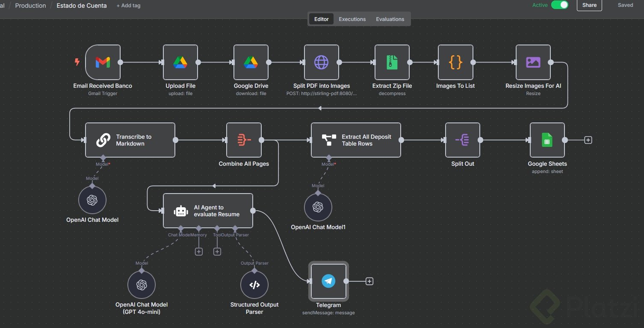644x328 pixels.
Task: Click the Extract Zip File label
Action: pos(392,86)
